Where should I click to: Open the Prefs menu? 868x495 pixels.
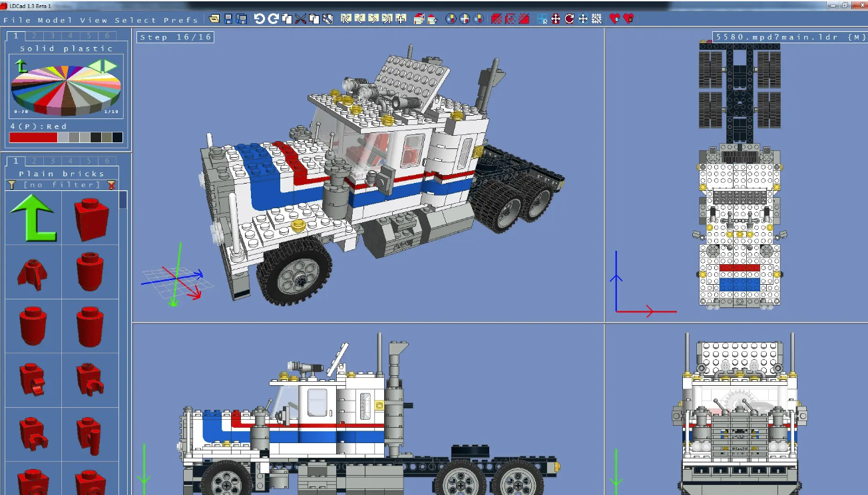pos(180,20)
